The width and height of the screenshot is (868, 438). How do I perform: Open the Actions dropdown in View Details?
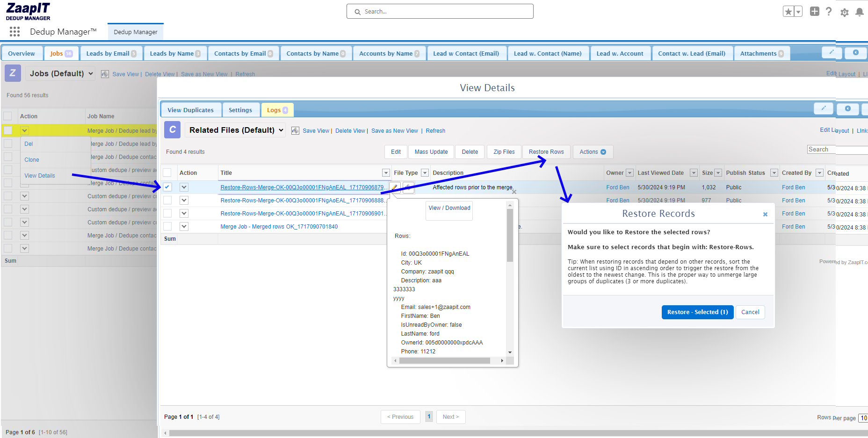[593, 151]
